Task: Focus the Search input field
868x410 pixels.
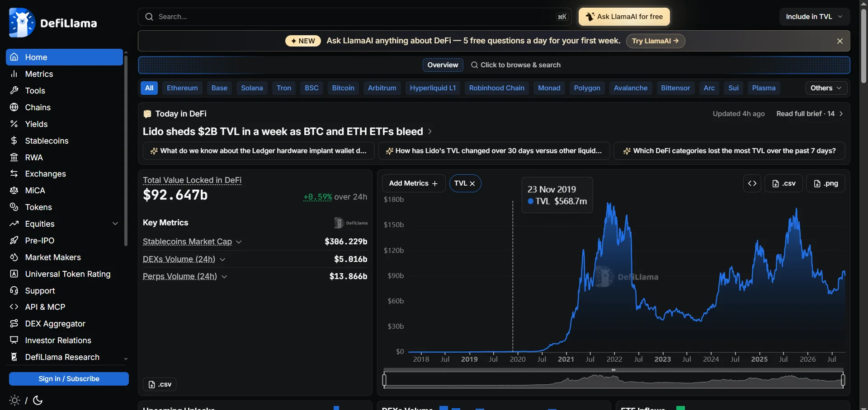Action: click(355, 17)
